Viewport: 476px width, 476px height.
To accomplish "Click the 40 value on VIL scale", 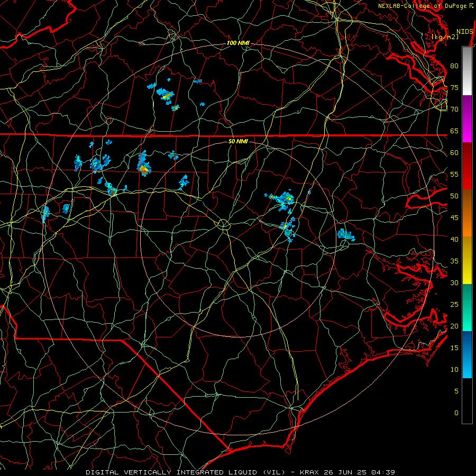I will pyautogui.click(x=454, y=240).
